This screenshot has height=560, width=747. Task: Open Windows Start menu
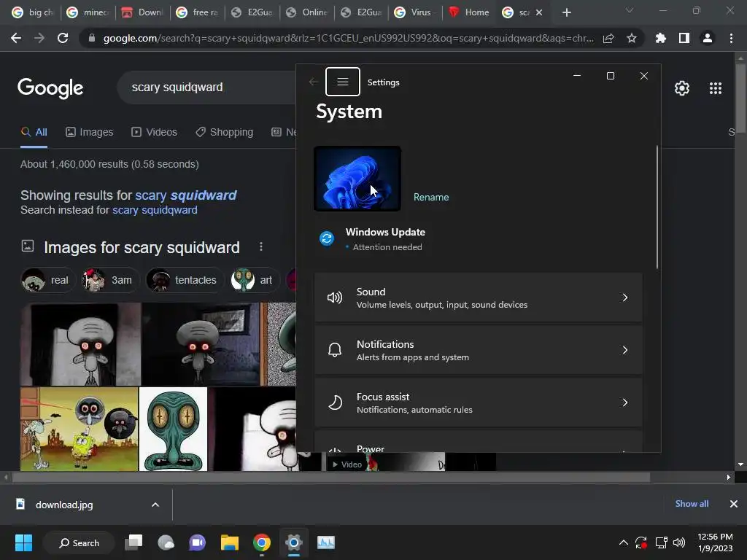23,542
